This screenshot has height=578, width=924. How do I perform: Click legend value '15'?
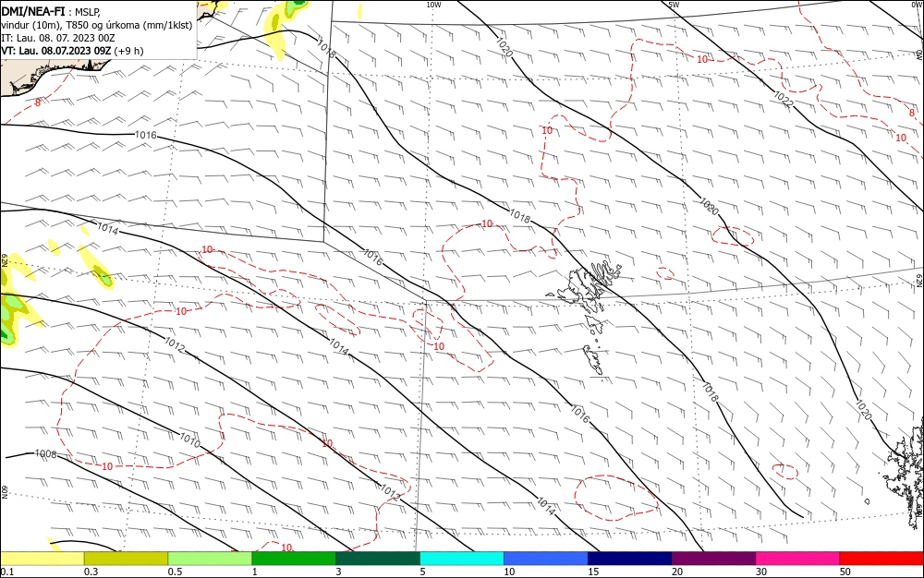point(593,572)
